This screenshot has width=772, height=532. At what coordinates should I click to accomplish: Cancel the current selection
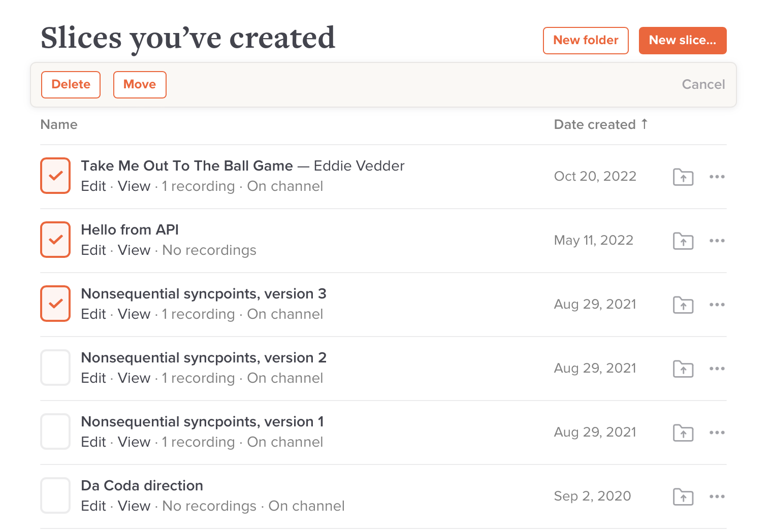coord(703,84)
